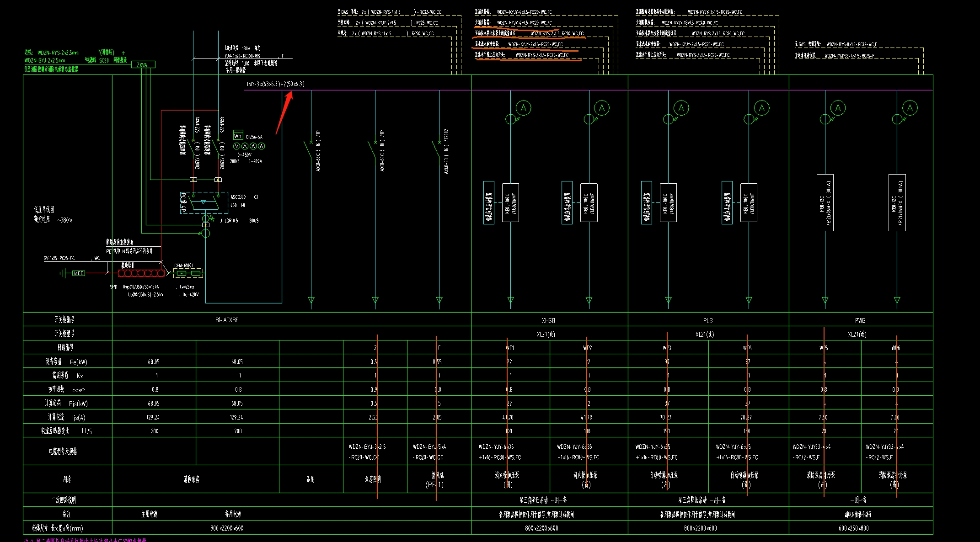Select the 回路编号 row header
This screenshot has width=980, height=542.
tap(65, 347)
